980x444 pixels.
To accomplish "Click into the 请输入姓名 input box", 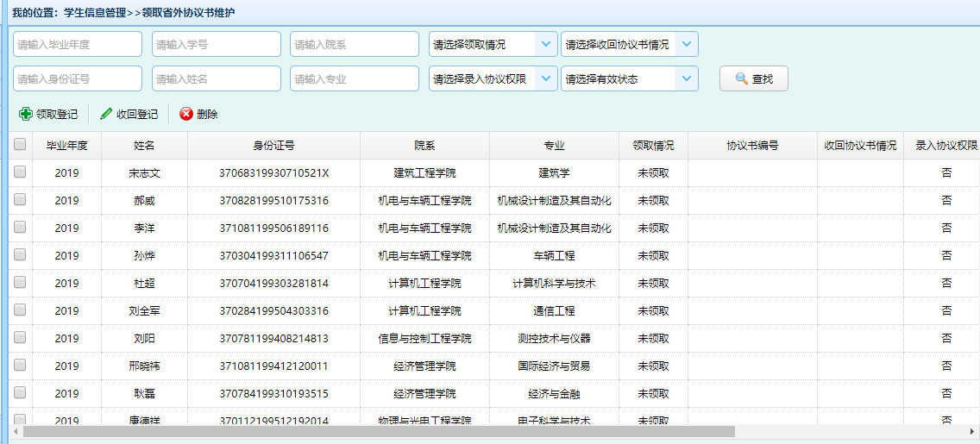I will pos(216,78).
